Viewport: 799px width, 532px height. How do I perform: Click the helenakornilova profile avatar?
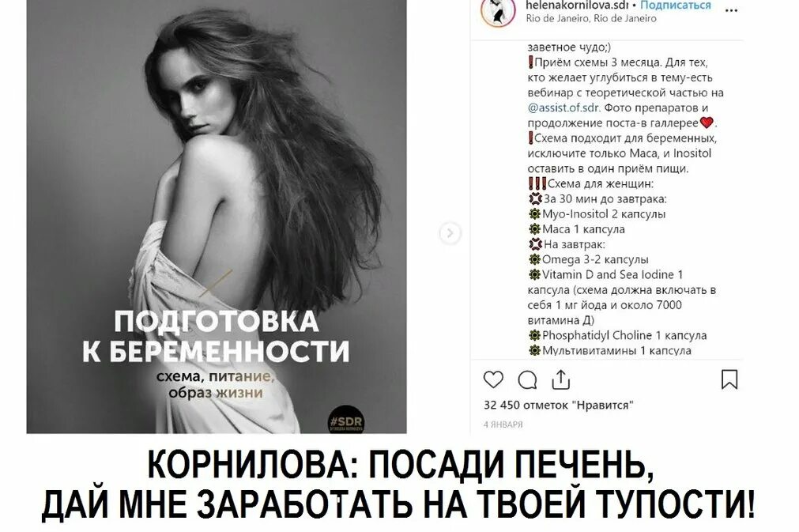coord(497,11)
